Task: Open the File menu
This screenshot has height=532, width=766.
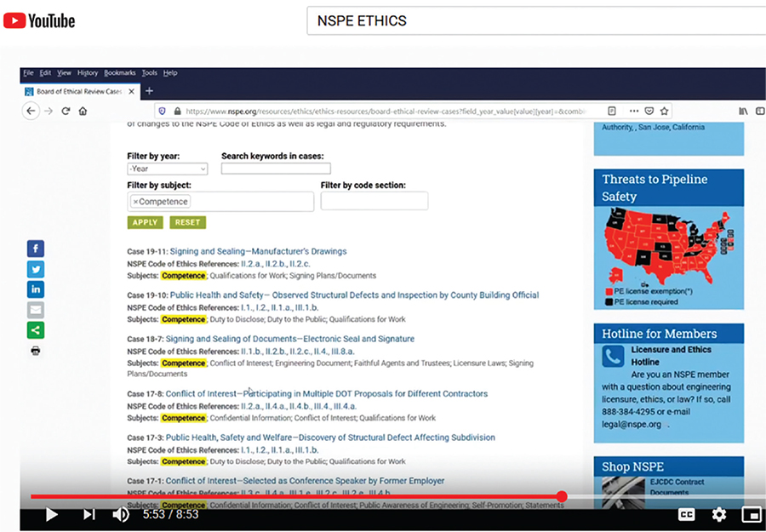Action: click(x=28, y=73)
